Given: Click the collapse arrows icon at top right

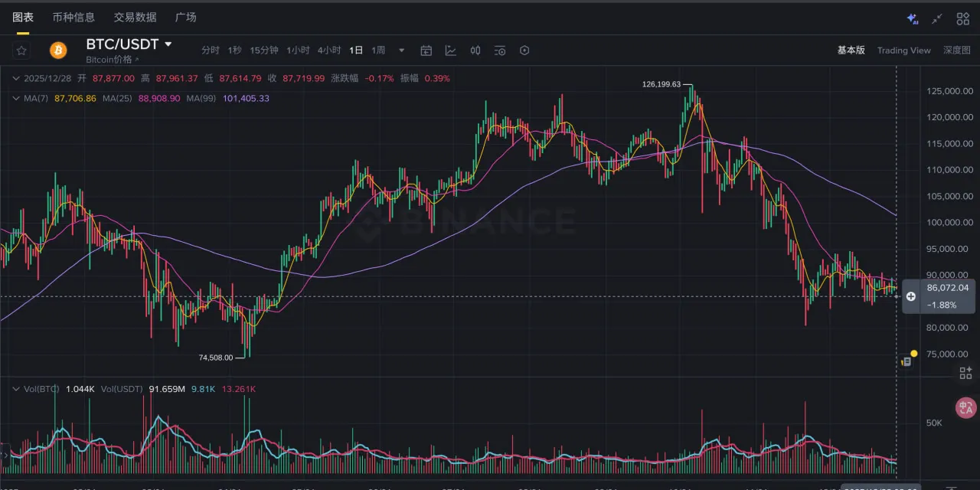Looking at the screenshot, I should pos(937,18).
